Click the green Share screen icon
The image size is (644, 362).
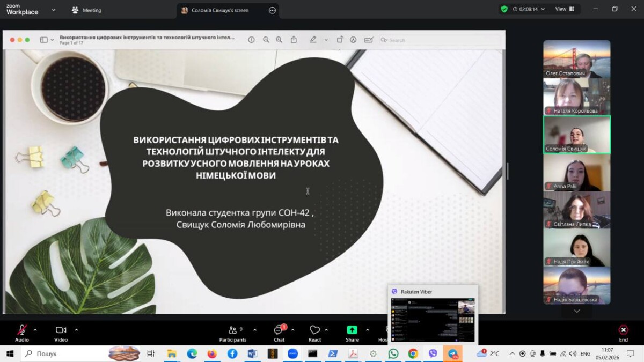352,330
